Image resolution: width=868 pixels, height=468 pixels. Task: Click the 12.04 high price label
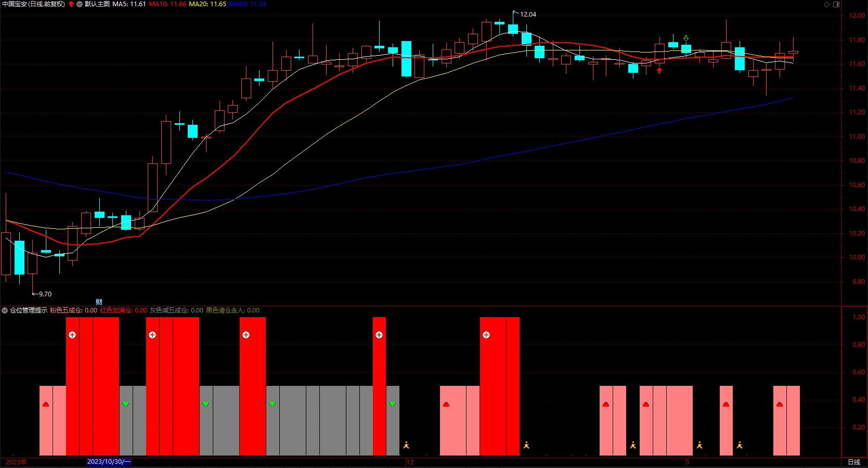pyautogui.click(x=528, y=15)
